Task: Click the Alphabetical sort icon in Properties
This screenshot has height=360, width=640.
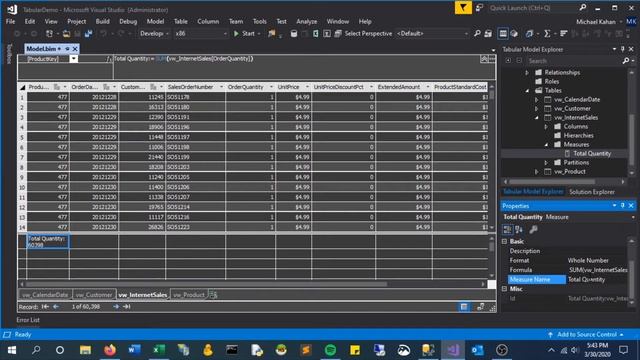Action: coord(519,229)
